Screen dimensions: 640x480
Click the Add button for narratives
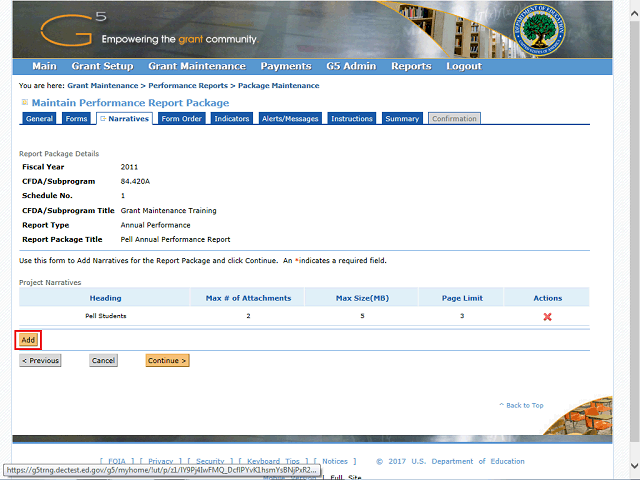(28, 340)
